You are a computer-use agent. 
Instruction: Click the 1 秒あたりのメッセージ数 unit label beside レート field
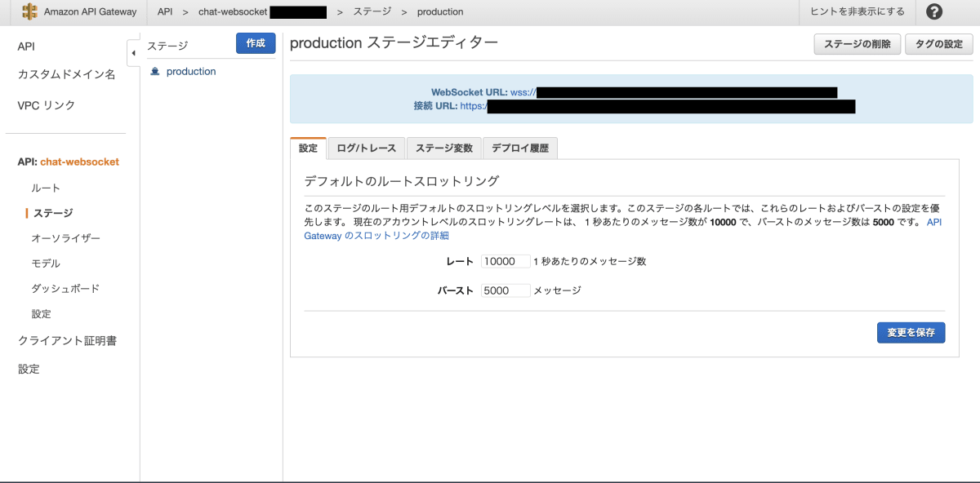click(x=590, y=261)
